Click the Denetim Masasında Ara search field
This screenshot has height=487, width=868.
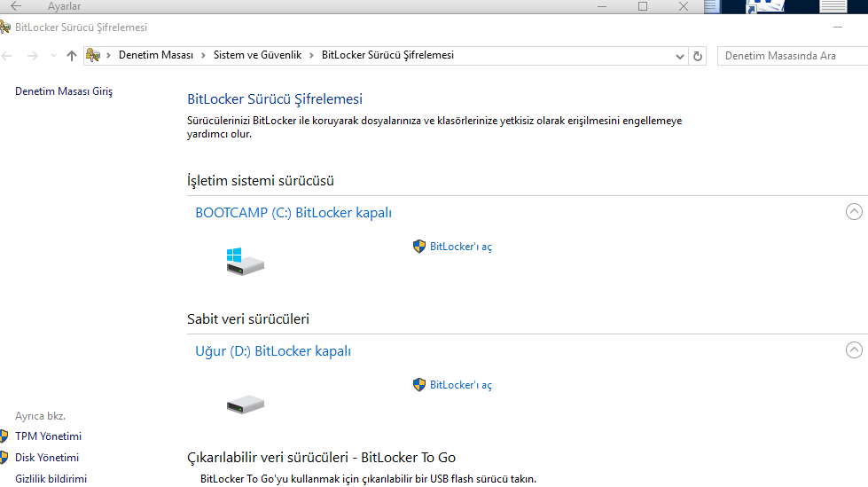[x=789, y=56]
